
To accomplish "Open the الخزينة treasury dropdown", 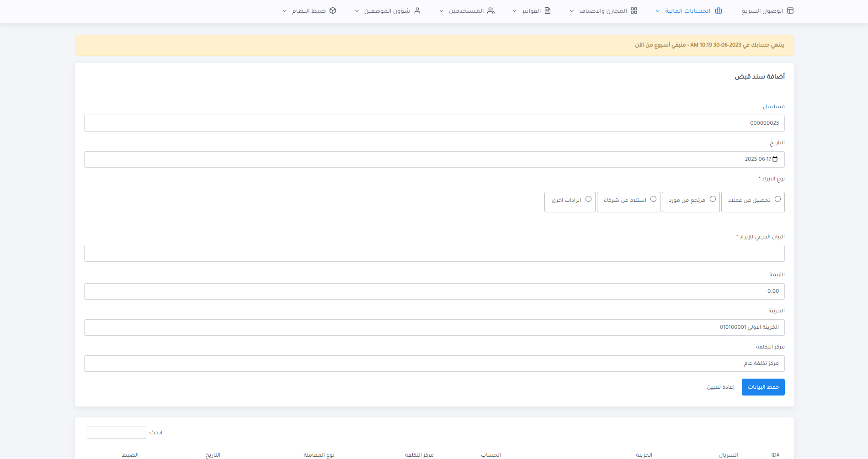I will [x=434, y=327].
